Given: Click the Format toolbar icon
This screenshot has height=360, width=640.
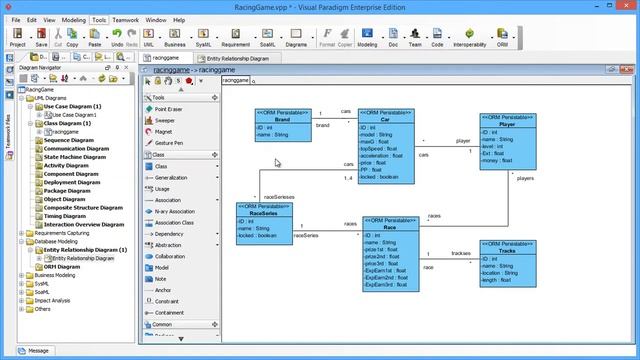Looking at the screenshot, I should [327, 38].
